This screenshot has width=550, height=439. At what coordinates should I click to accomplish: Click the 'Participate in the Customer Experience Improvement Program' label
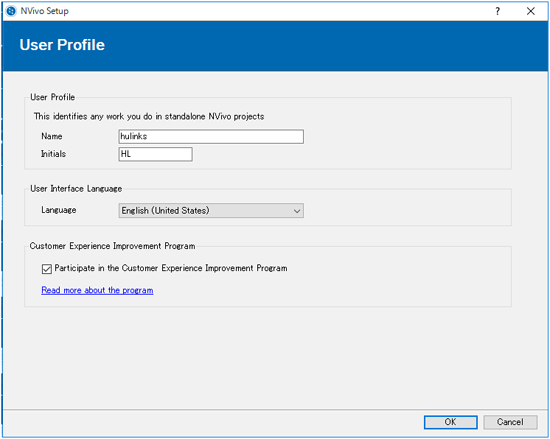[171, 268]
